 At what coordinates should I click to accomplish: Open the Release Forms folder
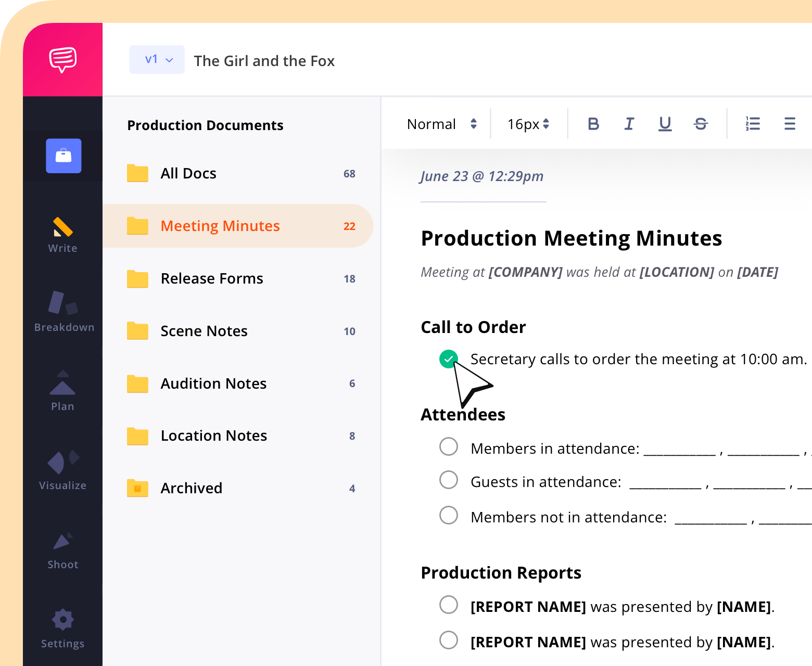coord(211,278)
